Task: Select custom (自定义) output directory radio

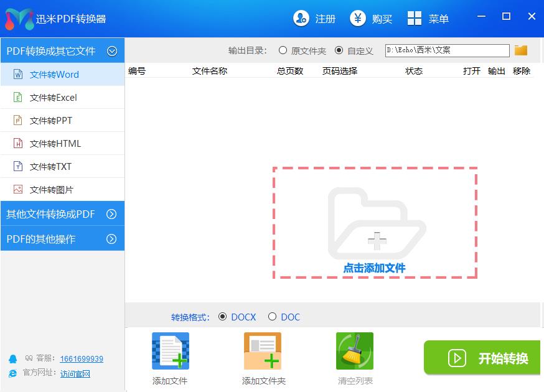Action: 339,50
